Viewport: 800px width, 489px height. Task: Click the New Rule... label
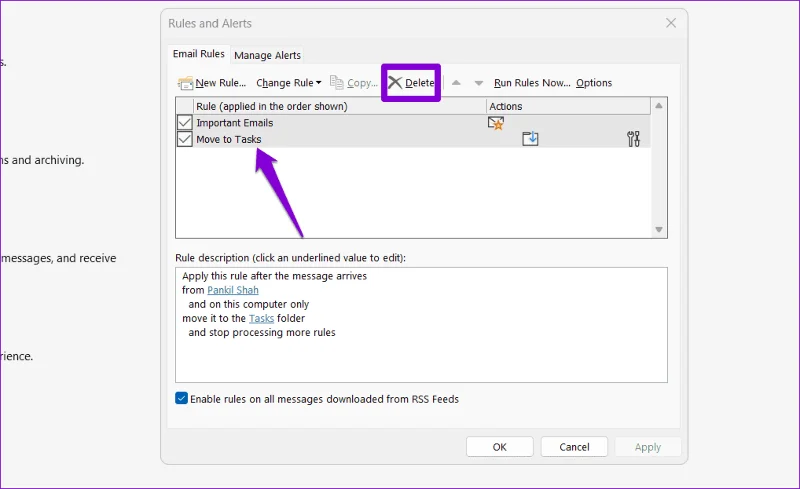tap(220, 83)
